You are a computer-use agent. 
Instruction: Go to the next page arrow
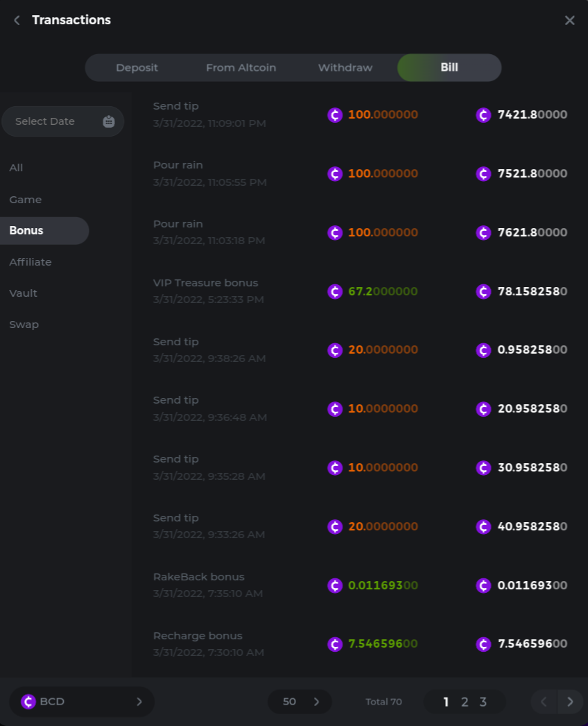(x=570, y=702)
